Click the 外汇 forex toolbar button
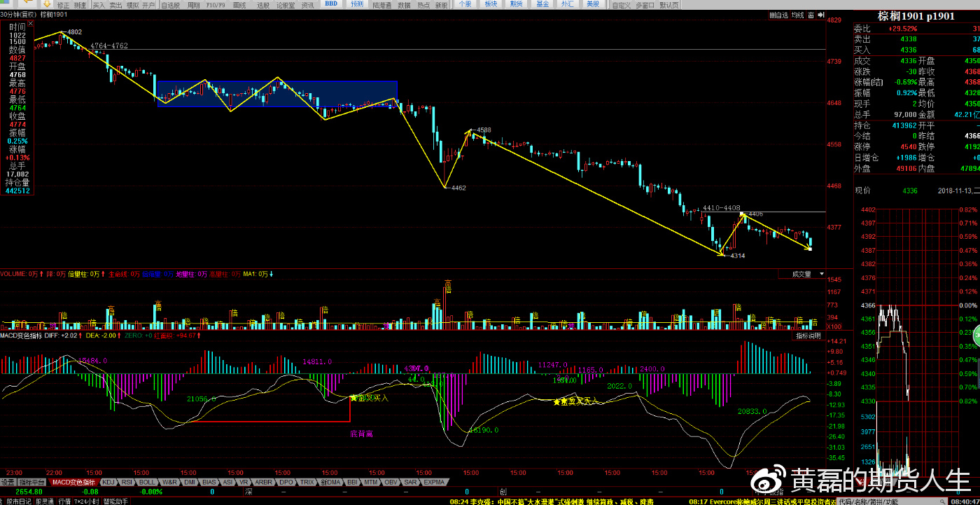Screen dimensions: 980x505 (x=568, y=4)
